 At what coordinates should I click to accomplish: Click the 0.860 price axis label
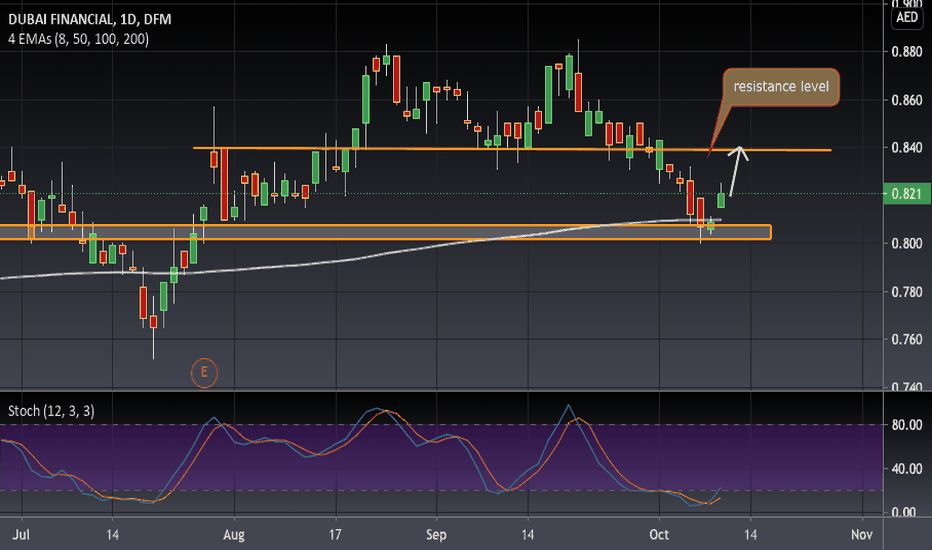point(906,100)
